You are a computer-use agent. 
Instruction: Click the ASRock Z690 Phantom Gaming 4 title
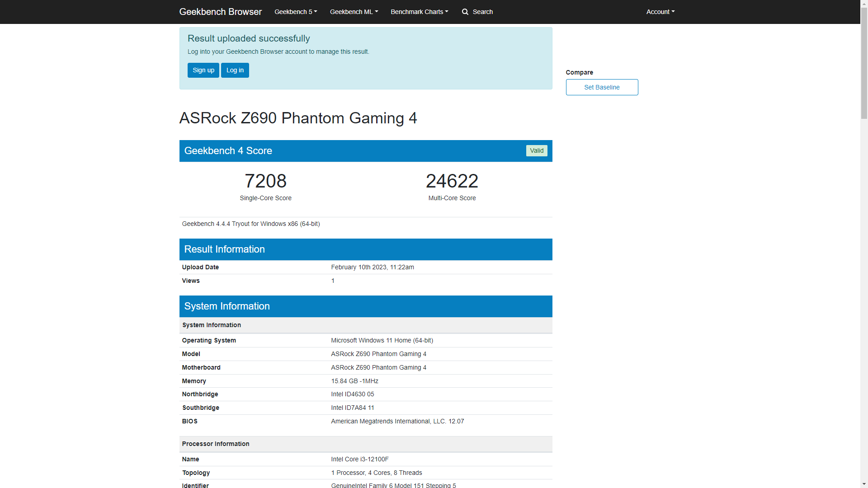click(298, 118)
